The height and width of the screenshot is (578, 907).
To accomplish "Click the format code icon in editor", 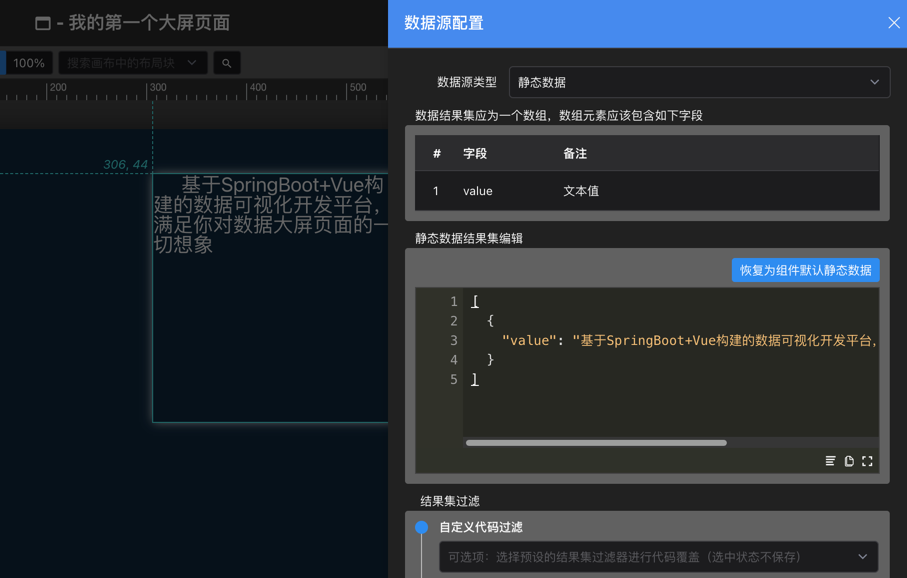I will (x=830, y=461).
